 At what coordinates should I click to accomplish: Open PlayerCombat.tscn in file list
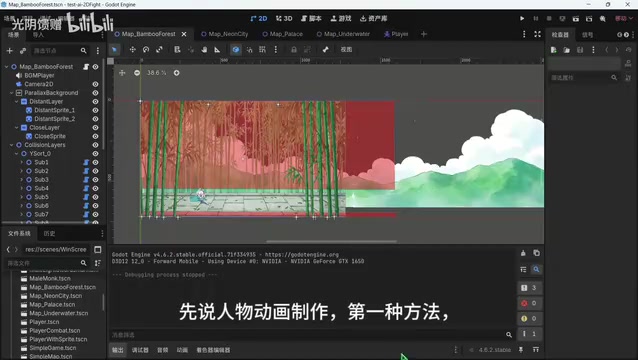tap(55, 330)
